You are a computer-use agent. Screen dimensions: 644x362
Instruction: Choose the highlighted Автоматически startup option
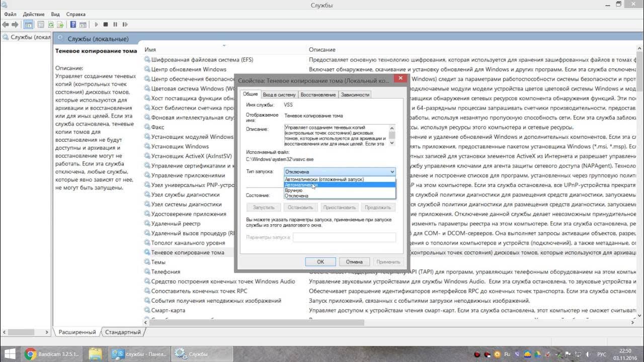coord(340,185)
